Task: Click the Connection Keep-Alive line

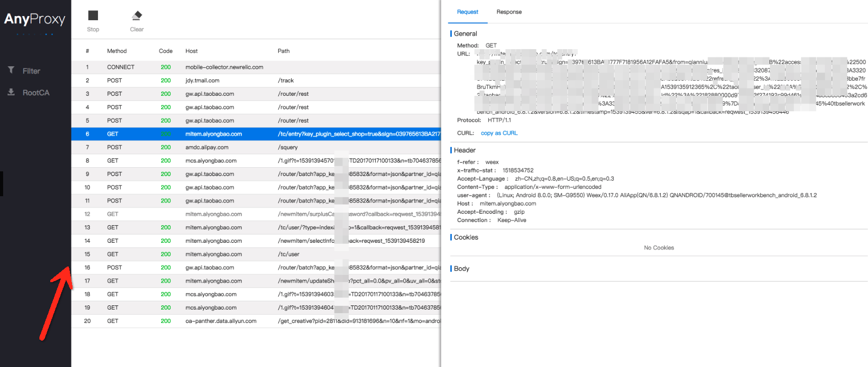Action: tap(491, 220)
